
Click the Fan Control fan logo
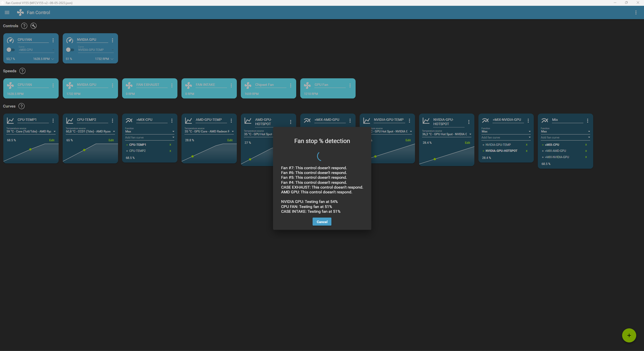click(20, 12)
